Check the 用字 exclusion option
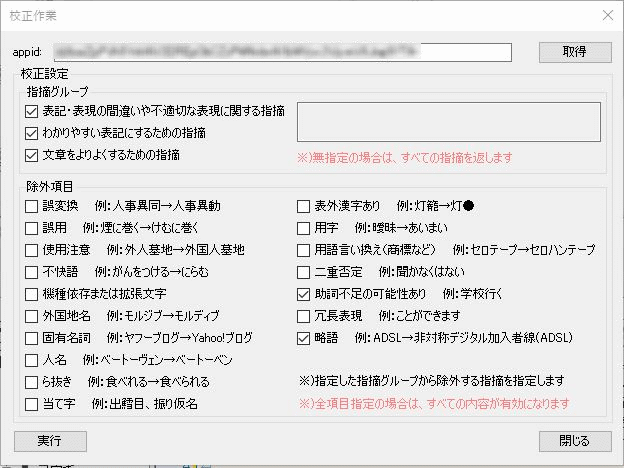 point(303,228)
